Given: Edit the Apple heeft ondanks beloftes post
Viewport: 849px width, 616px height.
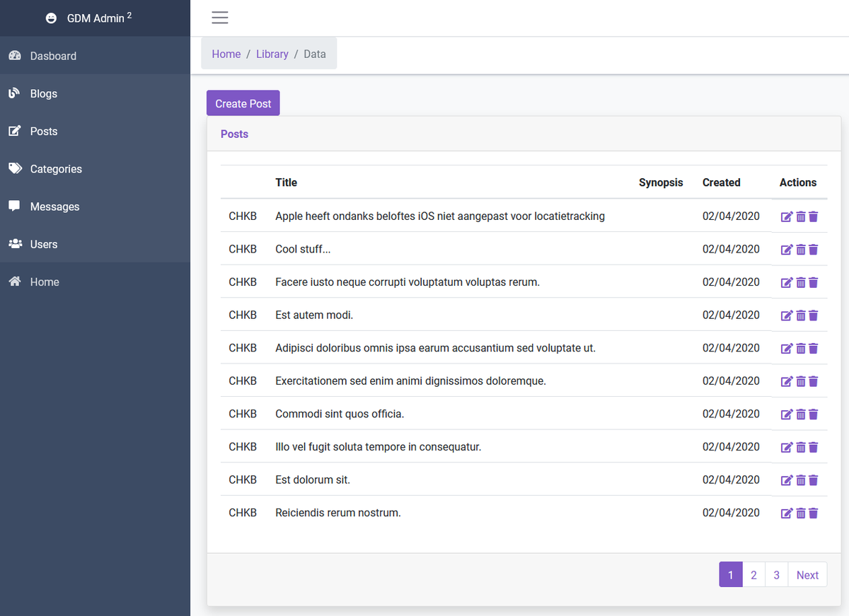Looking at the screenshot, I should point(787,217).
